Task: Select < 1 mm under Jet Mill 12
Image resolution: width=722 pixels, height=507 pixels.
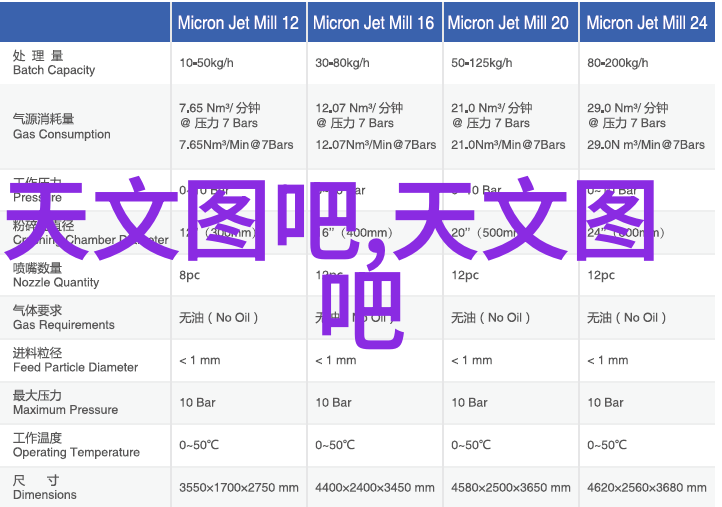Action: 200,360
